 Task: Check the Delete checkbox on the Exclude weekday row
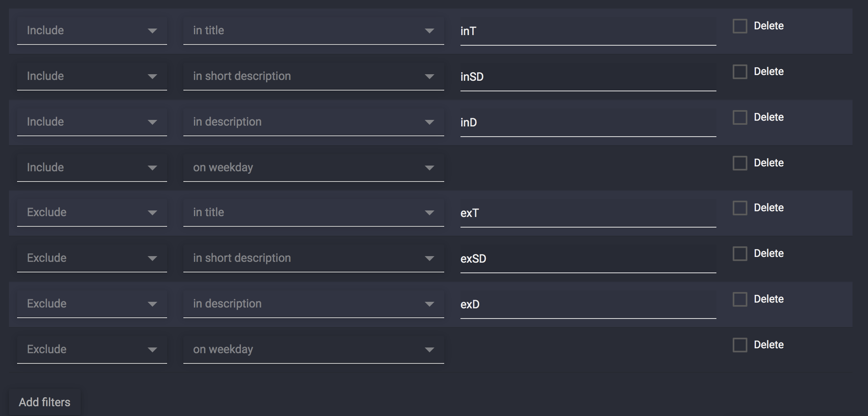(x=739, y=345)
